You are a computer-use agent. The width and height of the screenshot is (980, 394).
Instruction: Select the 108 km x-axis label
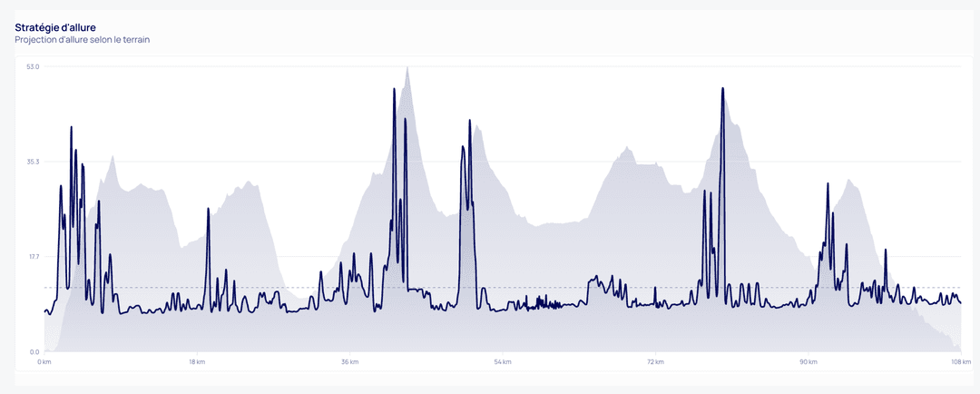click(x=960, y=362)
